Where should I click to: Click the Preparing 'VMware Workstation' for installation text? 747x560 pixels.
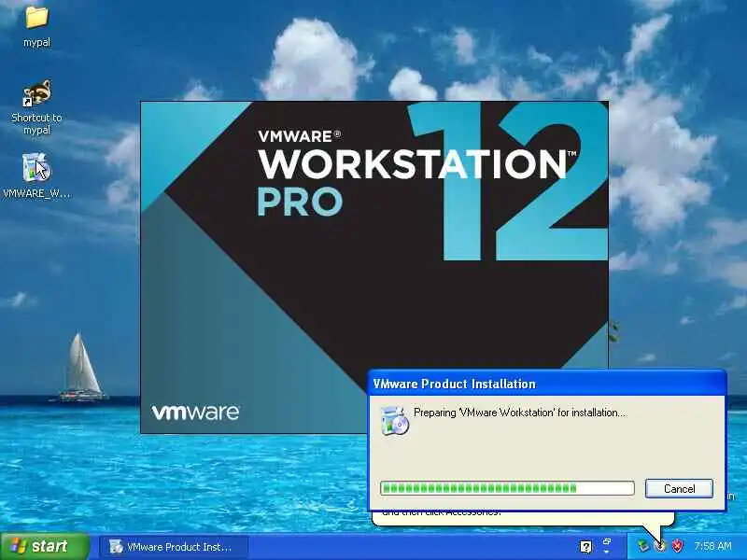click(x=520, y=413)
